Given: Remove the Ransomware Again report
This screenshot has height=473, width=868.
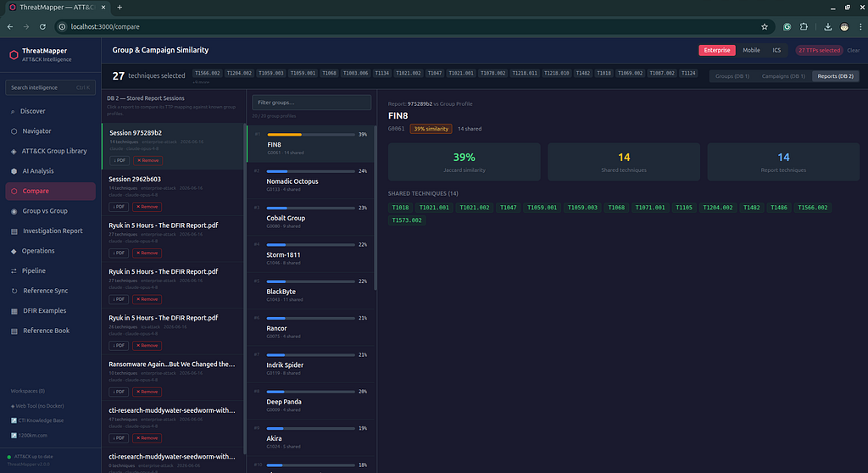Looking at the screenshot, I should (147, 392).
